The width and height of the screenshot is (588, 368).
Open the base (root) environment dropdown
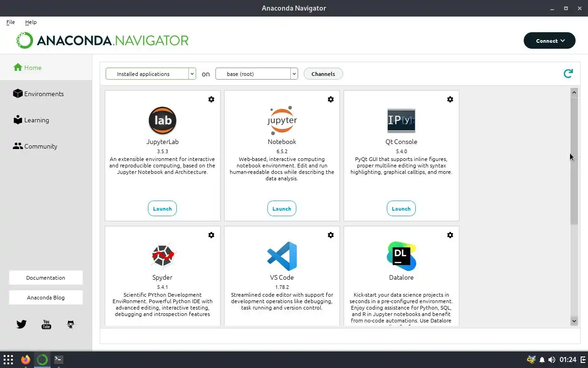tap(256, 74)
